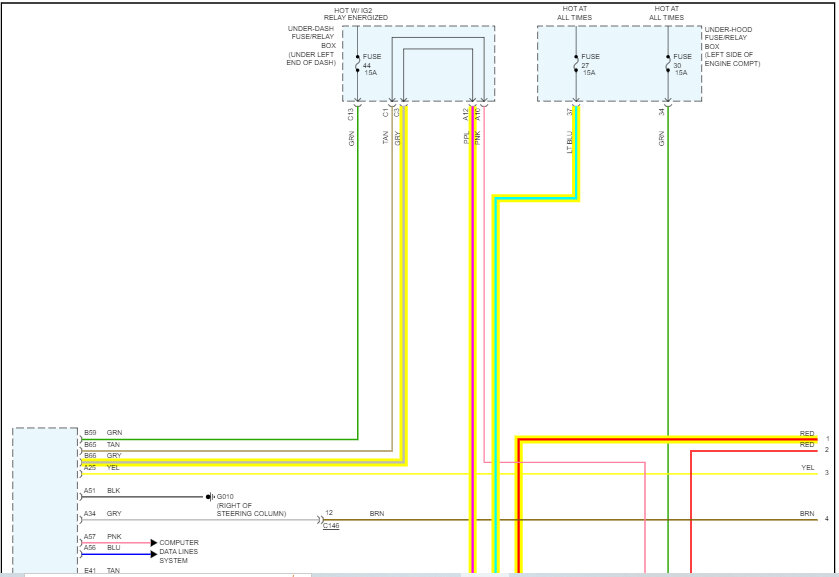Select the 'UNDER-DASH FUSE/RELAY BOX' label
839x577 pixels.
pos(313,37)
